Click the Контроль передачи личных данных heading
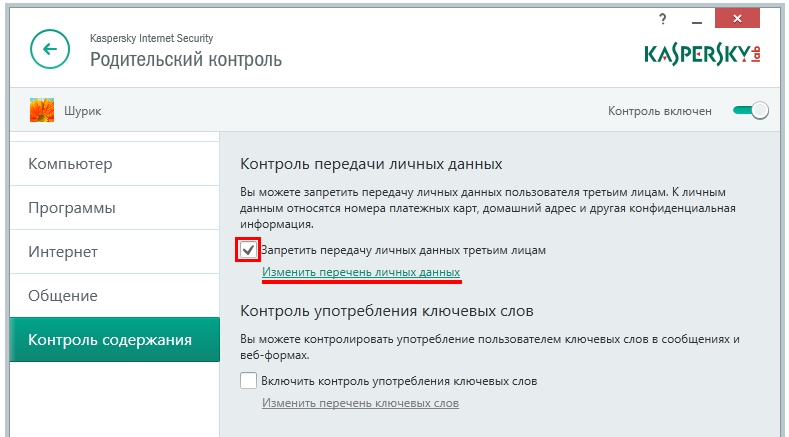The height and width of the screenshot is (437, 789). click(x=371, y=163)
